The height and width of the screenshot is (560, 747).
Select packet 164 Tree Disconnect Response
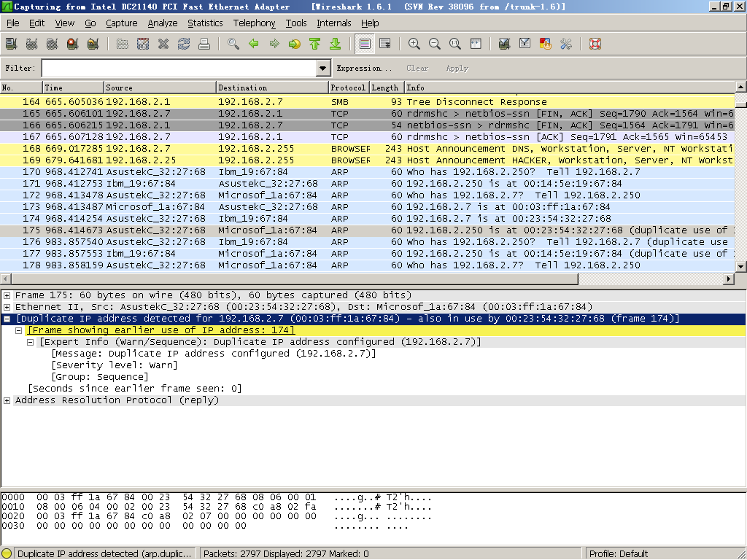point(368,102)
